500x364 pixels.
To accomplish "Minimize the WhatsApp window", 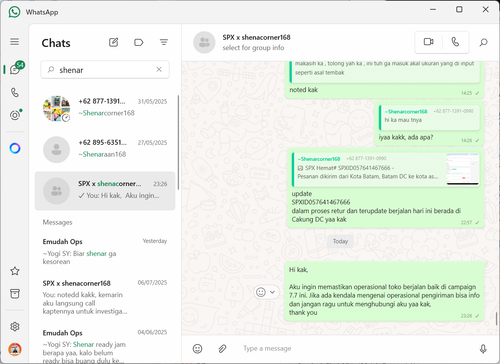I will (433, 9).
